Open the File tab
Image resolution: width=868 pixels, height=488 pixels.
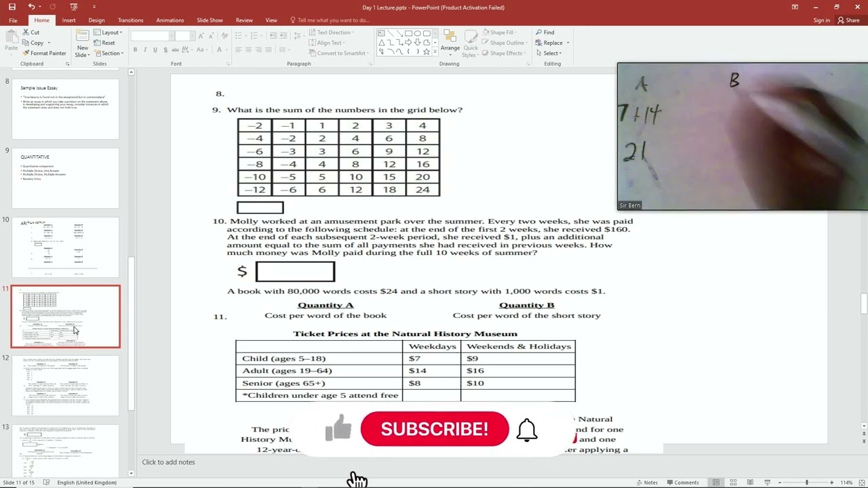tap(13, 20)
